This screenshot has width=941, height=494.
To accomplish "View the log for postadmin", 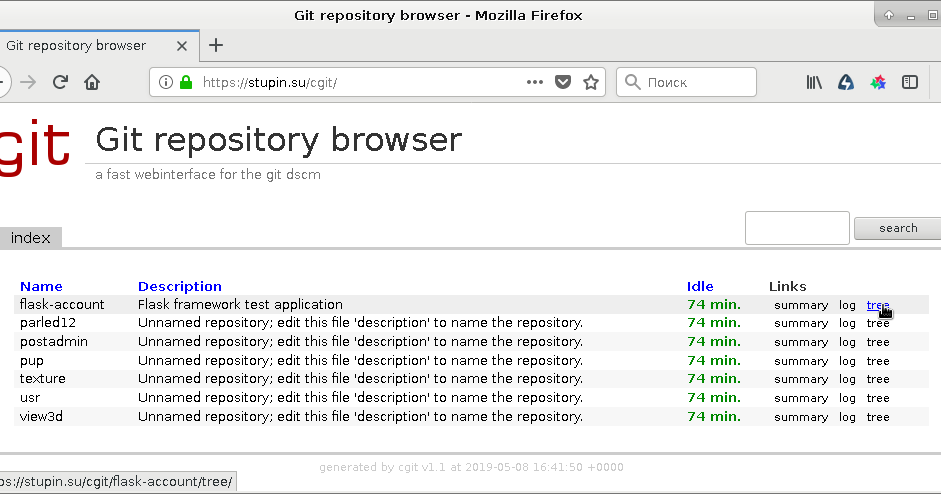I will click(847, 342).
